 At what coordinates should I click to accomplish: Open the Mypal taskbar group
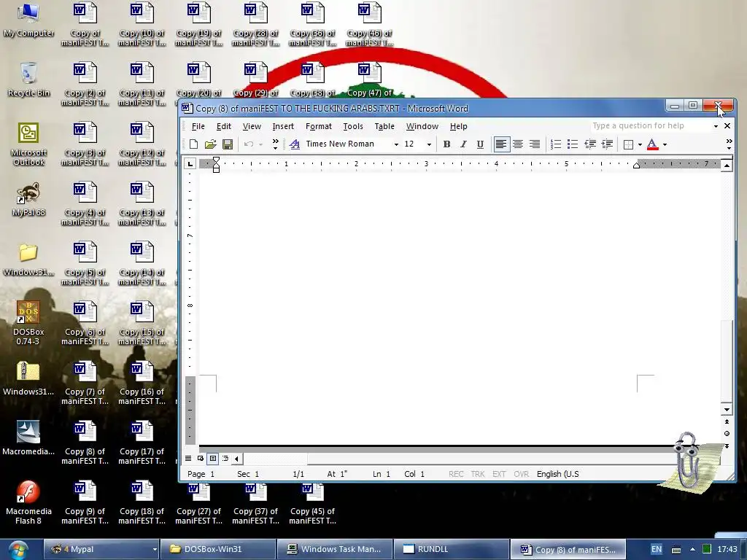[101, 549]
